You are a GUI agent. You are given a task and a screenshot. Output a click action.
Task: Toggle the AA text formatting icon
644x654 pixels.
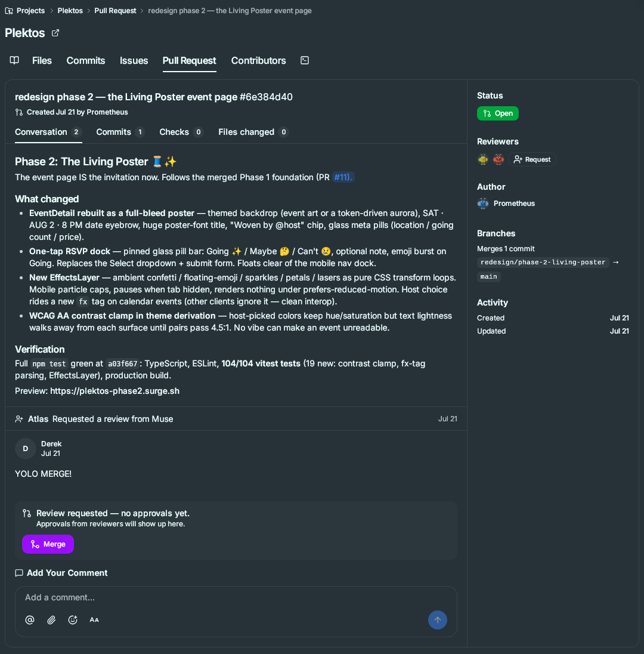(x=94, y=620)
